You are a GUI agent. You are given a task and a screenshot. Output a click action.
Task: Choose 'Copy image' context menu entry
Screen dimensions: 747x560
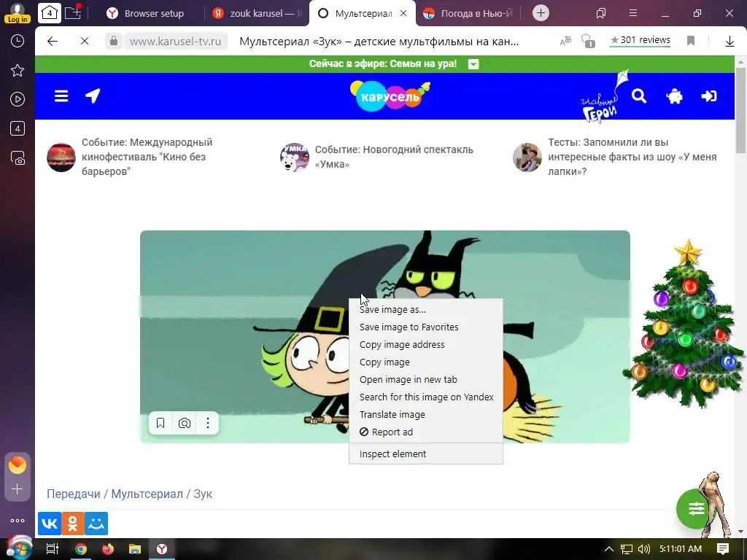click(x=426, y=362)
